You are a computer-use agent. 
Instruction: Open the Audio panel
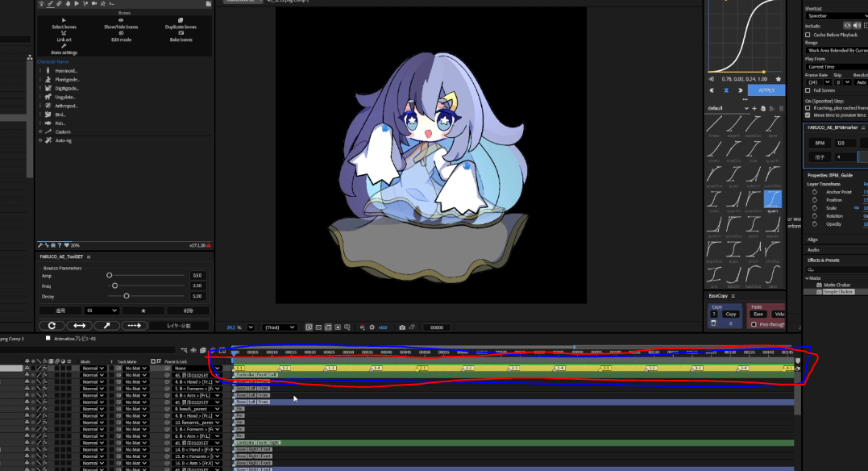pos(813,250)
